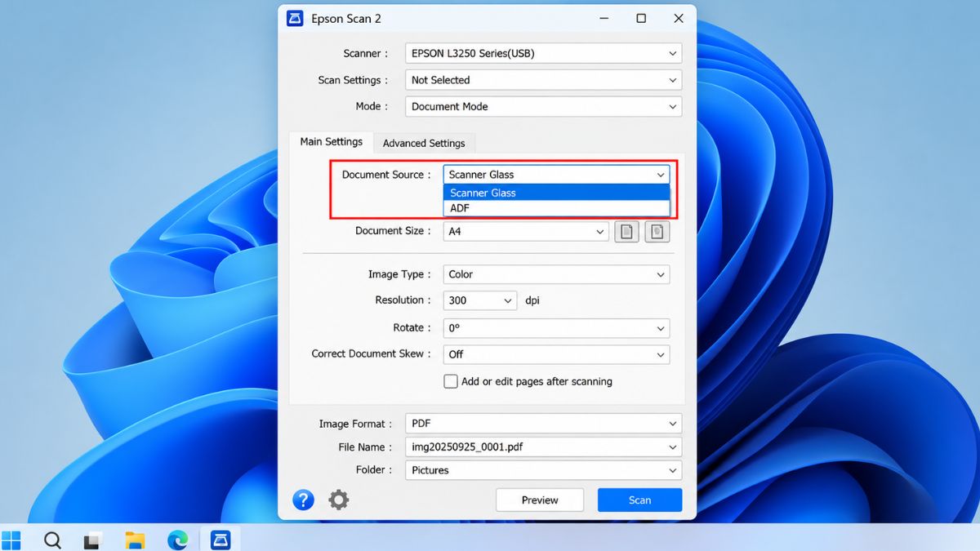Open Task View on the taskbar

93,540
